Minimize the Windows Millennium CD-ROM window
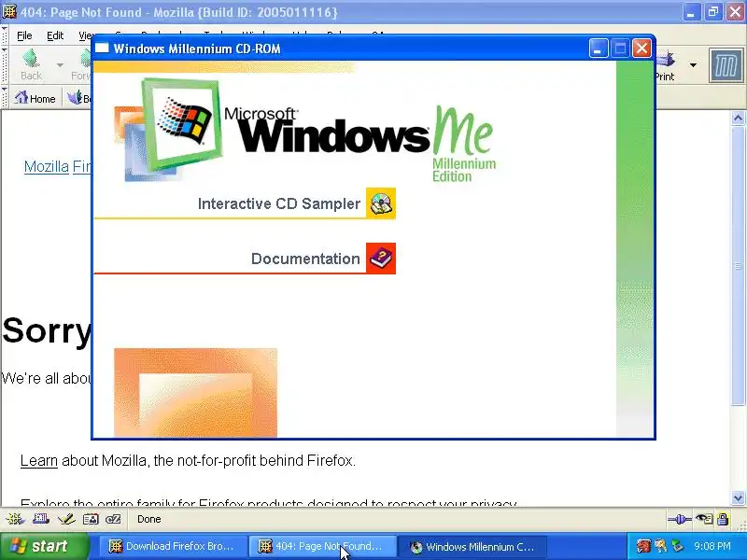This screenshot has height=560, width=747. coord(599,49)
